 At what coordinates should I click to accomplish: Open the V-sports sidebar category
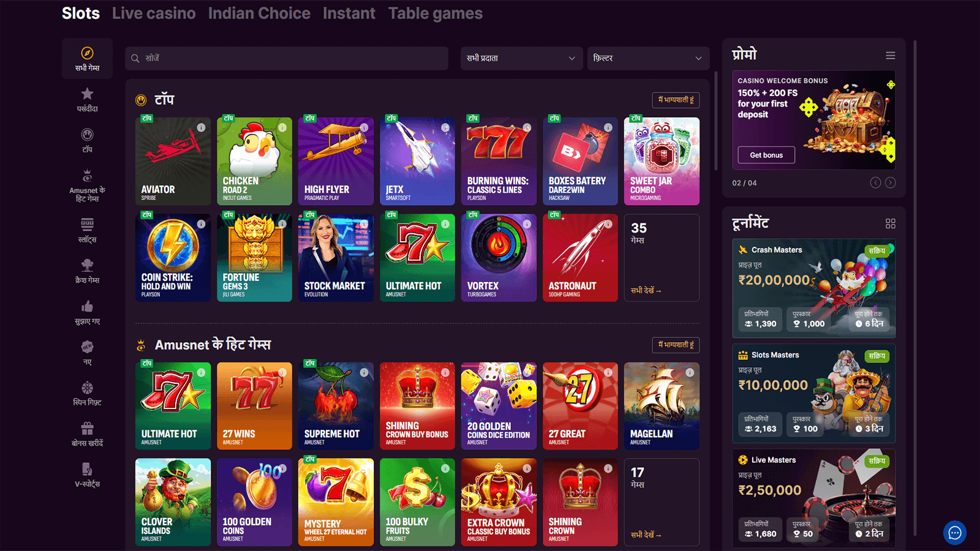(x=87, y=475)
